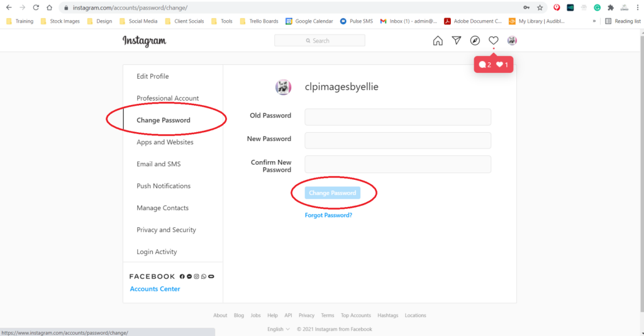Open the Pulse SMS bookmark
The height and width of the screenshot is (336, 644).
click(356, 21)
